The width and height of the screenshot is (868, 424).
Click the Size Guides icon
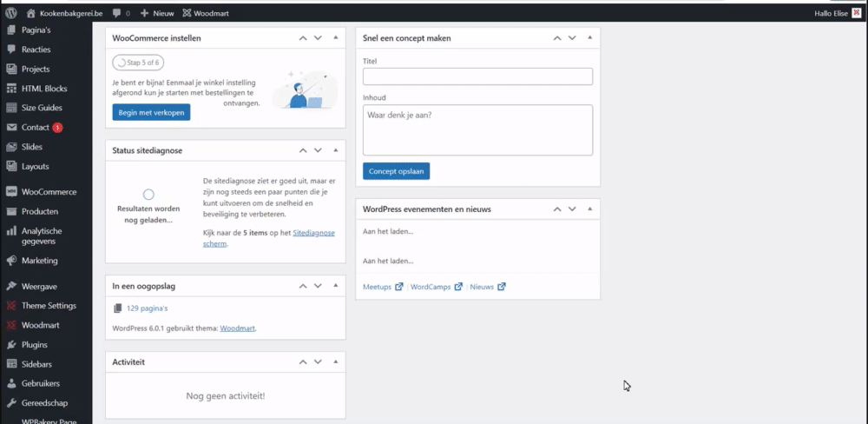[x=11, y=108]
